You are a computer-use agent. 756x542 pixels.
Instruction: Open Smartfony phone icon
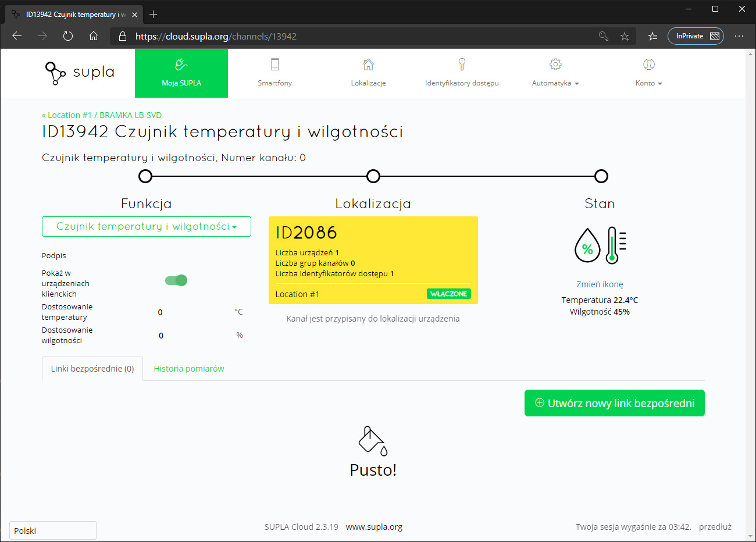point(275,64)
